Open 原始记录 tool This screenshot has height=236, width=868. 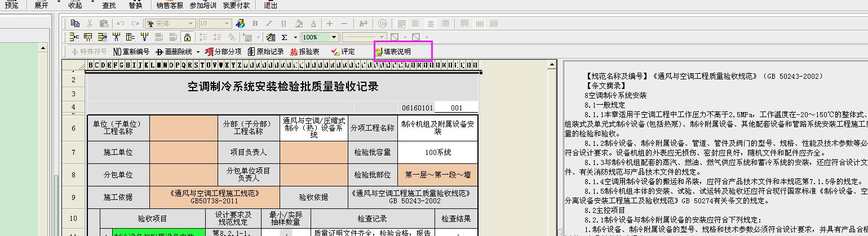265,52
